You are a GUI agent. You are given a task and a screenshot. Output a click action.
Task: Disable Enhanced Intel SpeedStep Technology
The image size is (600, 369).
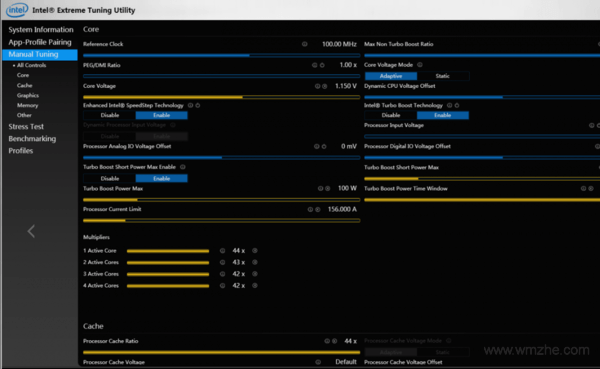[110, 115]
